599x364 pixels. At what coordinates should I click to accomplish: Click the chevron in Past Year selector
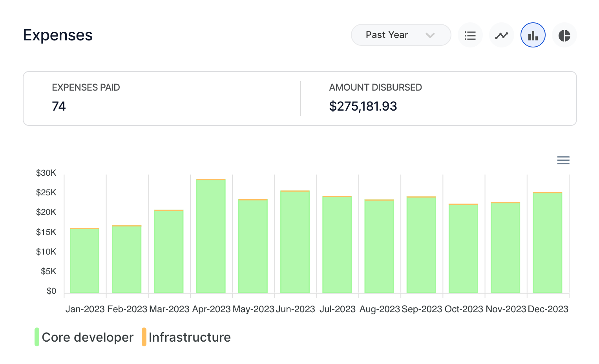pos(430,35)
